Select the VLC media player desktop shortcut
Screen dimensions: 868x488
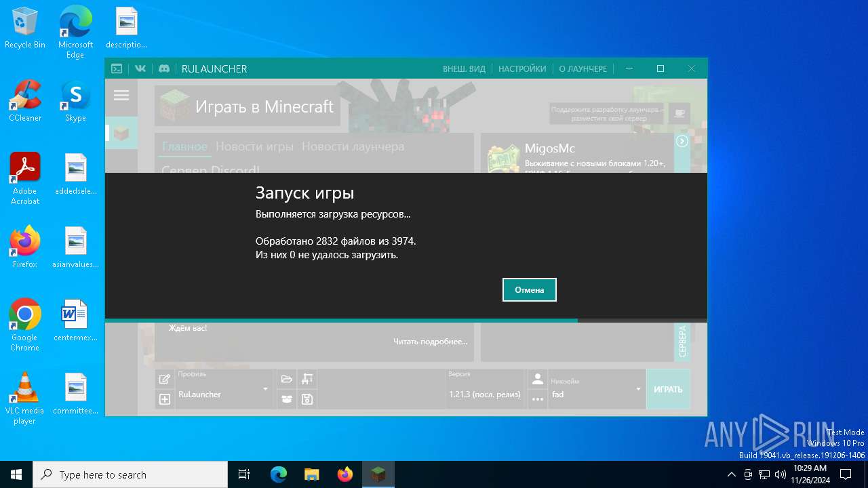[25, 399]
